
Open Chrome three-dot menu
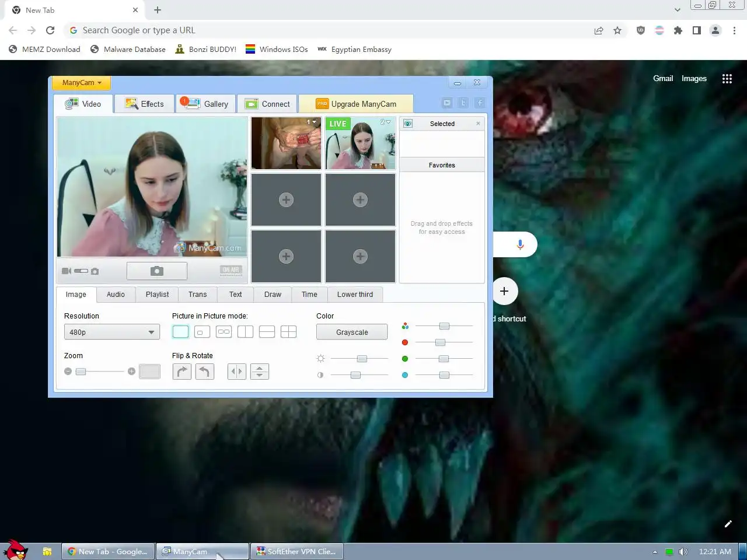734,30
